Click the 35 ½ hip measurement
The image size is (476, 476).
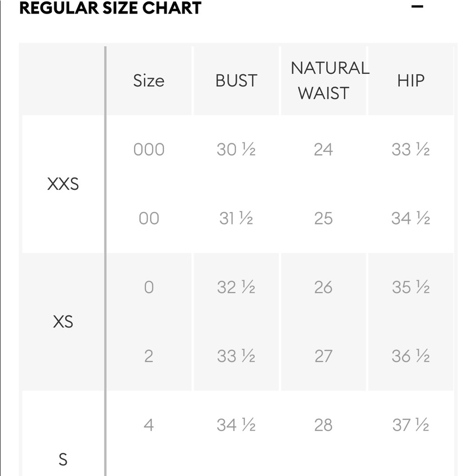click(410, 287)
